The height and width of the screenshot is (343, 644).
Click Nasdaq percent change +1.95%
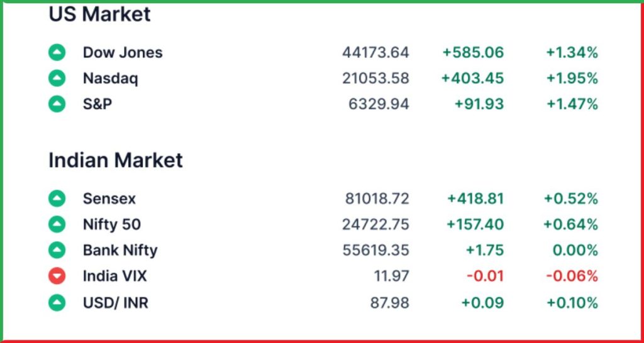[572, 79]
